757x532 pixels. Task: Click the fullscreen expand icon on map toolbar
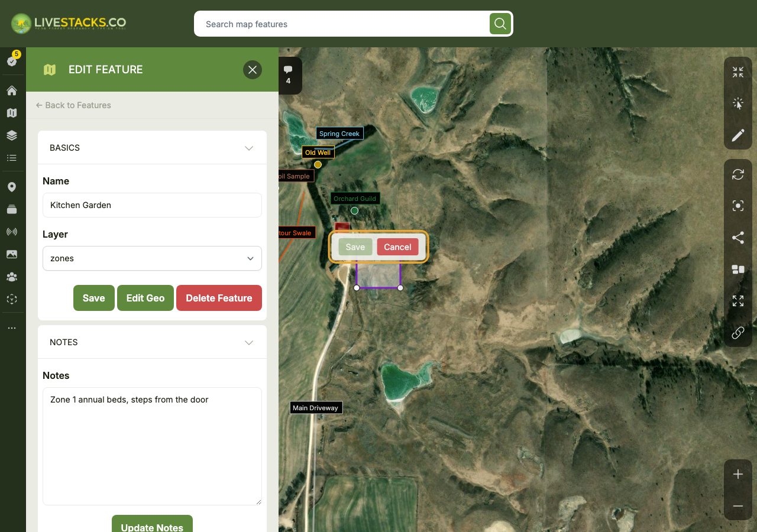[x=738, y=301]
